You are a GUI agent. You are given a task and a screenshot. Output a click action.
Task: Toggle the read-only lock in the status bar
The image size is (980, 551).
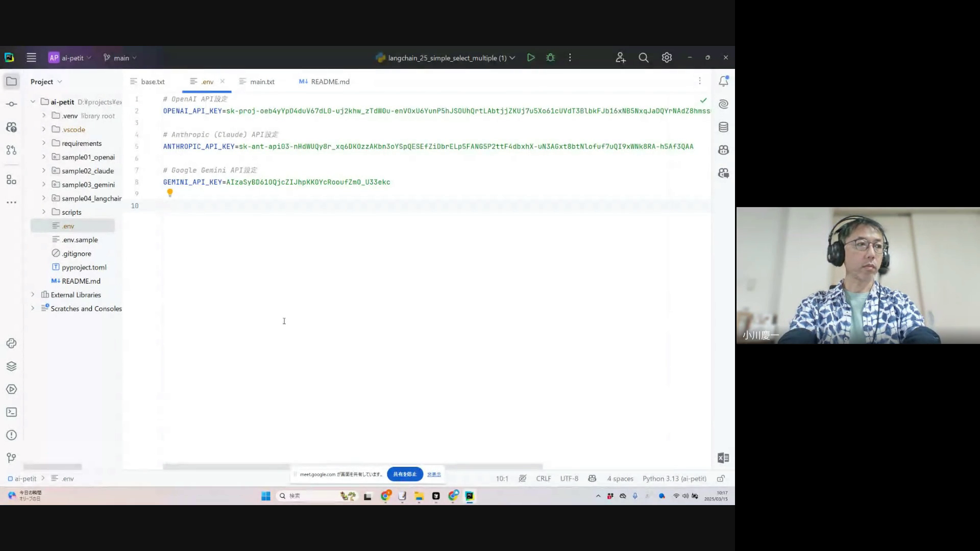pos(721,479)
